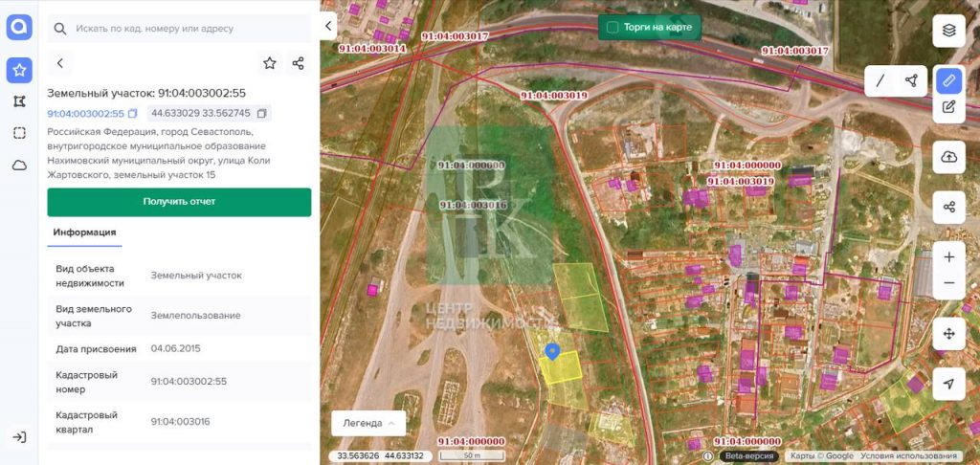Add land plot to favorites with star
Image resolution: width=980 pixels, height=465 pixels.
point(270,63)
